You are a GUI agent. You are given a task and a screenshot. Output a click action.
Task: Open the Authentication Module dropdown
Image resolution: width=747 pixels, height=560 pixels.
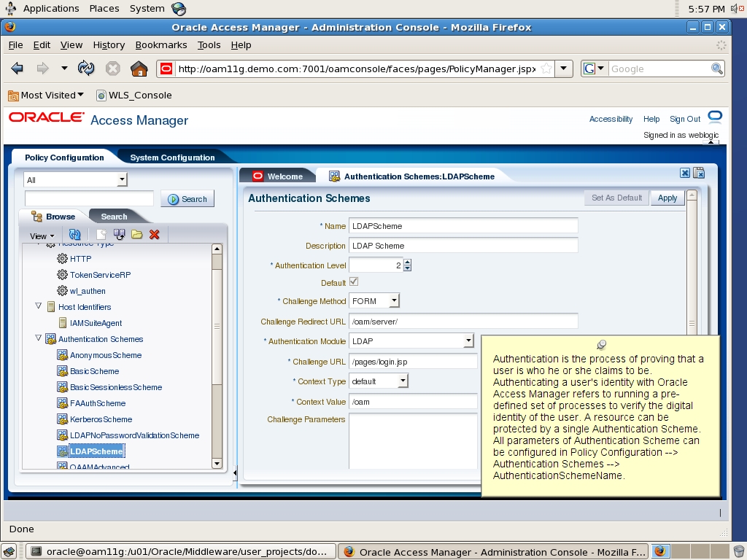[x=469, y=339]
